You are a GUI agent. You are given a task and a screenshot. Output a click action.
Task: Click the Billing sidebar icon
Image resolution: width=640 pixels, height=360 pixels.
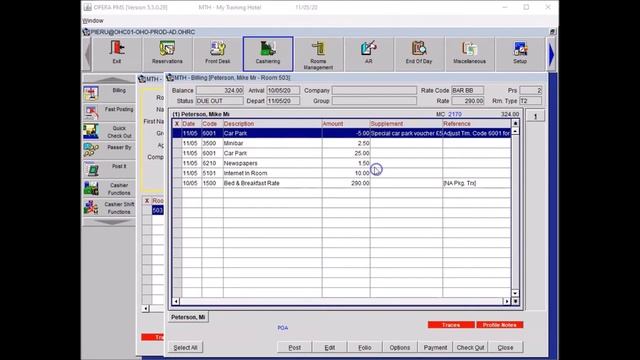[109, 93]
